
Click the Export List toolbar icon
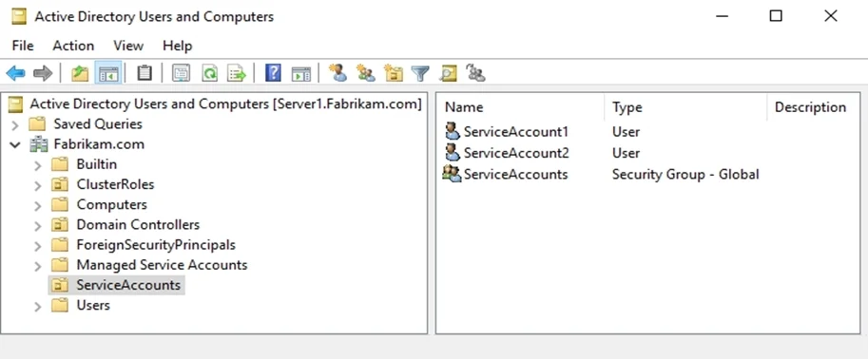pos(237,73)
